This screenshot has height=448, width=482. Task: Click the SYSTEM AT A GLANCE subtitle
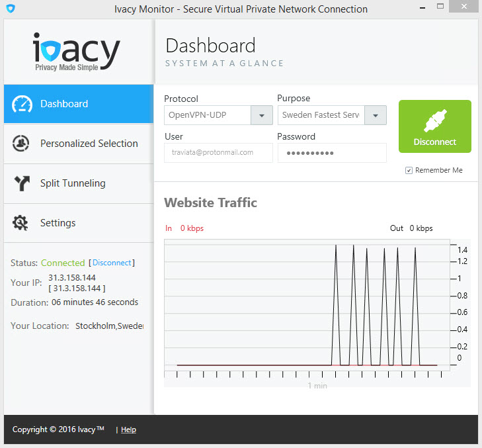[x=224, y=64]
